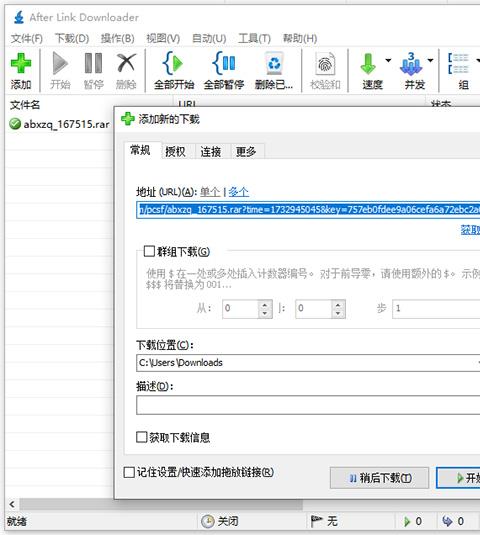Click the From counter number field

pyautogui.click(x=241, y=309)
